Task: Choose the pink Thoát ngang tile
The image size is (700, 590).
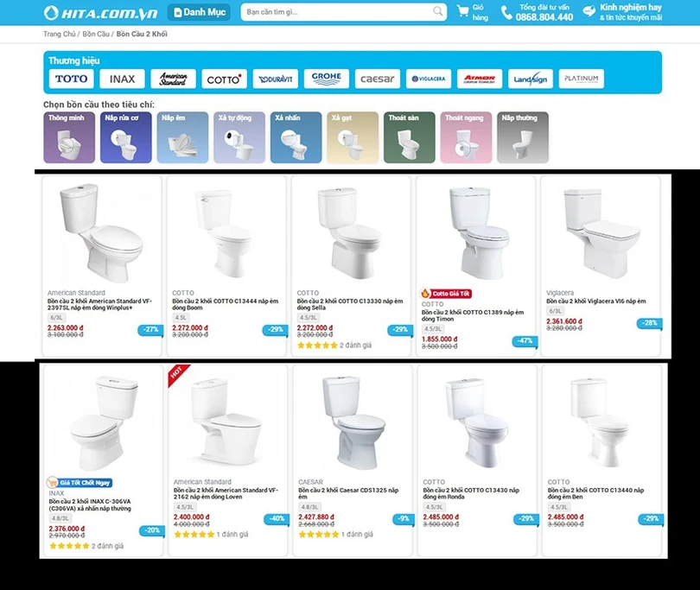Action: [466, 137]
